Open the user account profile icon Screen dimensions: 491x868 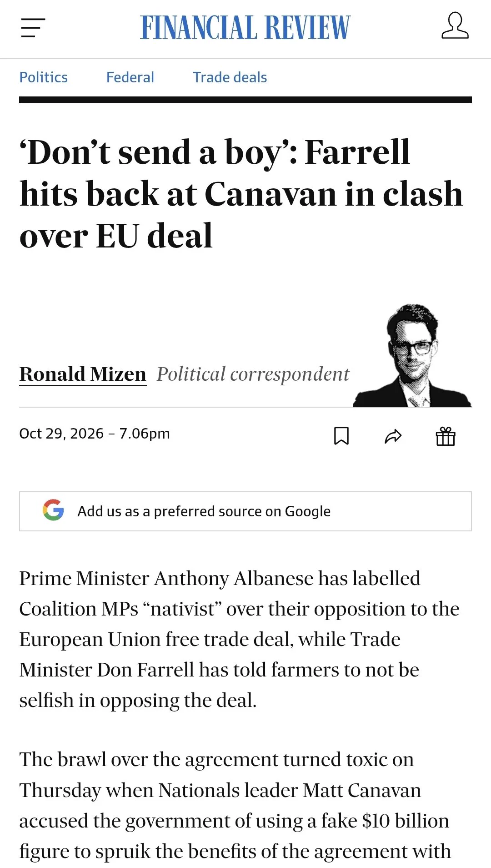tap(455, 26)
